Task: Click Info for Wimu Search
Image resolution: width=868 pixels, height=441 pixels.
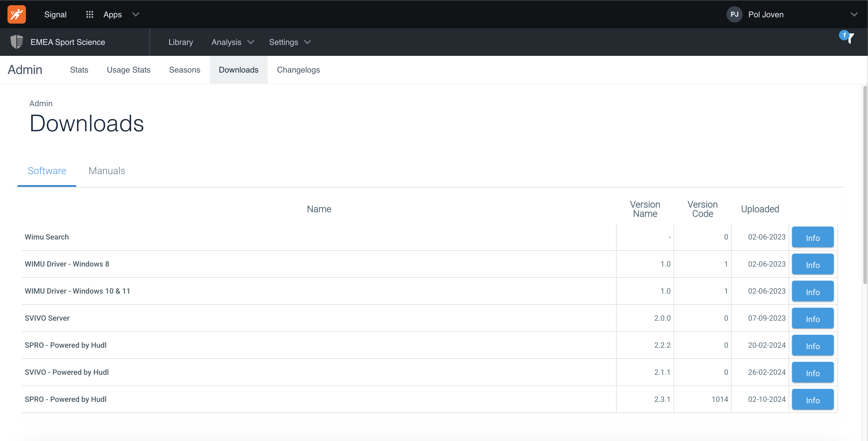Action: click(x=812, y=237)
